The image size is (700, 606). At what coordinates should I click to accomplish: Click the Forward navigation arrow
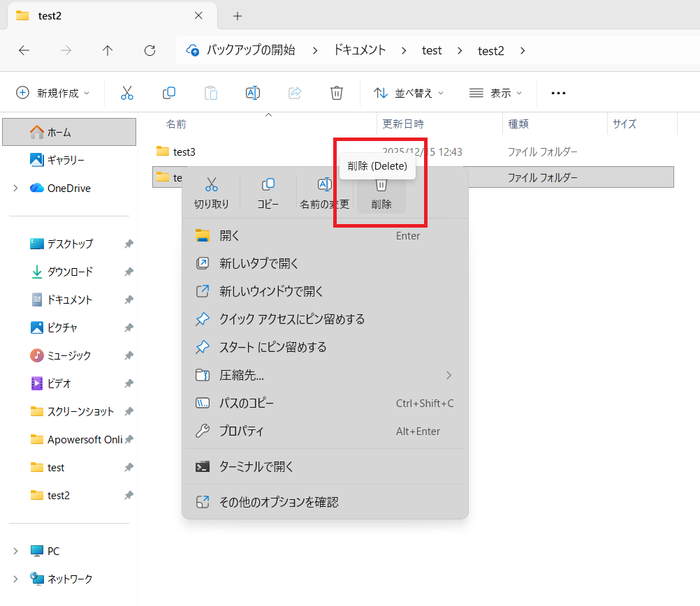pos(66,50)
